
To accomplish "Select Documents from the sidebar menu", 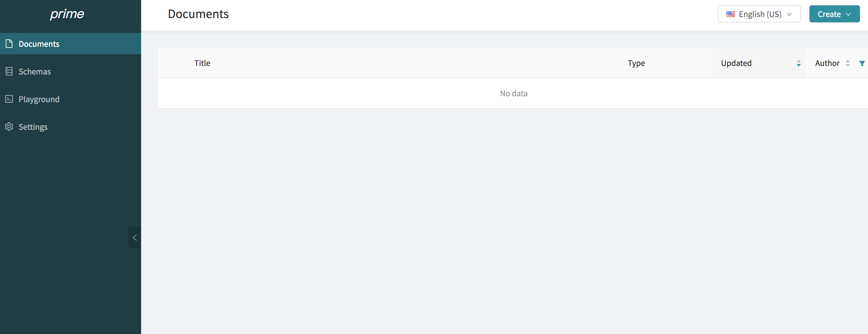I will 70,44.
